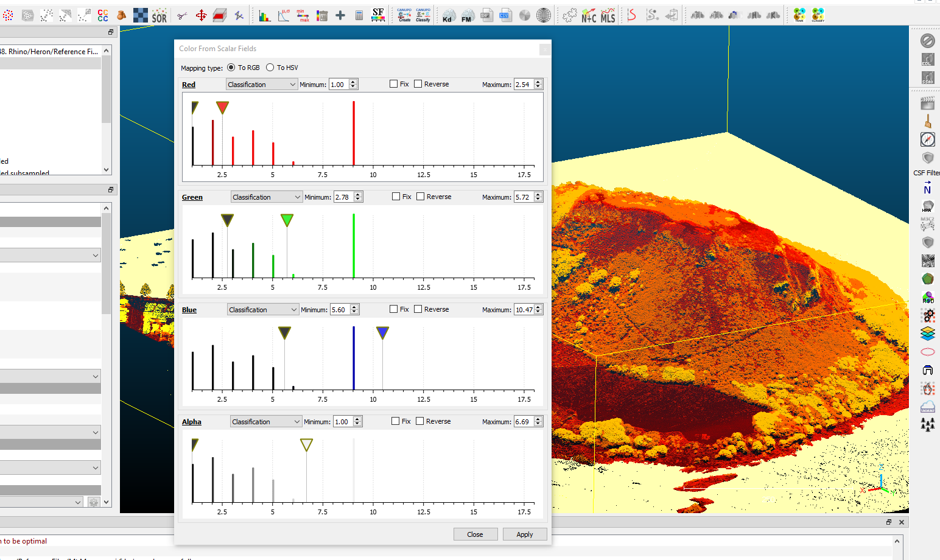The width and height of the screenshot is (940, 560).
Task: Open the scalar field histogram icon
Action: 264,16
